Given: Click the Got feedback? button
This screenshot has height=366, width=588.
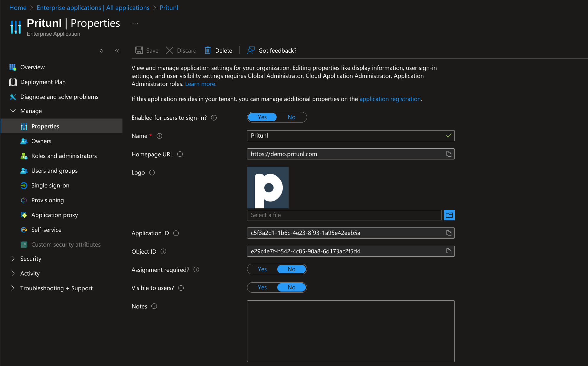Looking at the screenshot, I should click(x=272, y=50).
